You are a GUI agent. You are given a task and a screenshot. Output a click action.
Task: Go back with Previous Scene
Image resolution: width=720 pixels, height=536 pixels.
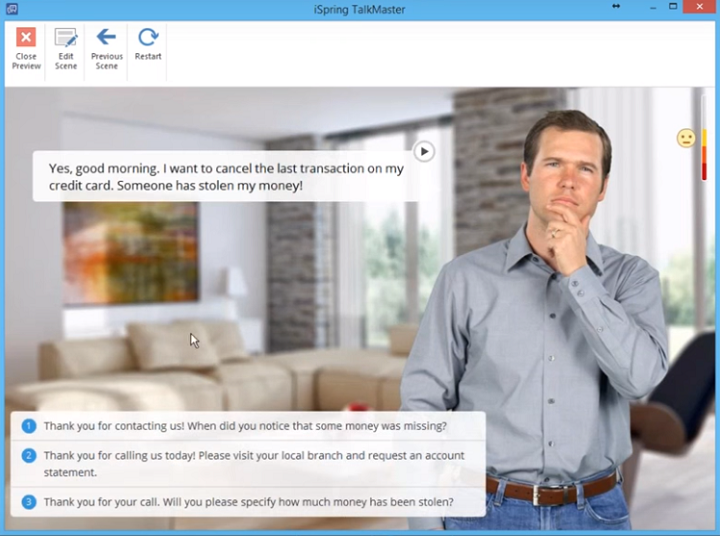pos(107,49)
